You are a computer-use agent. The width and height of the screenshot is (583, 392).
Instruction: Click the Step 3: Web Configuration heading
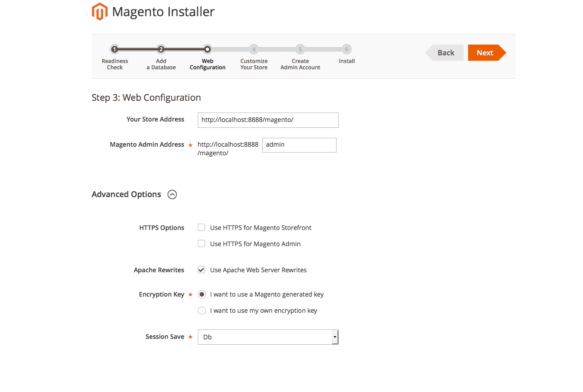point(146,98)
